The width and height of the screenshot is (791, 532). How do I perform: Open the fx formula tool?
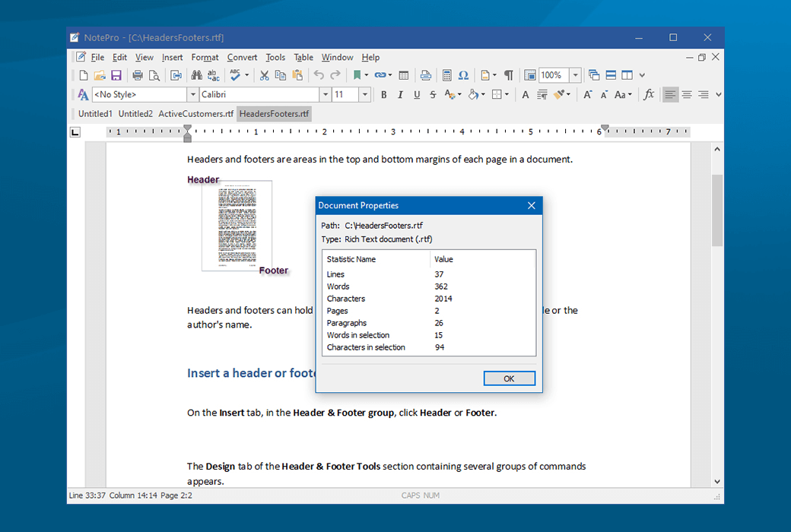click(649, 94)
